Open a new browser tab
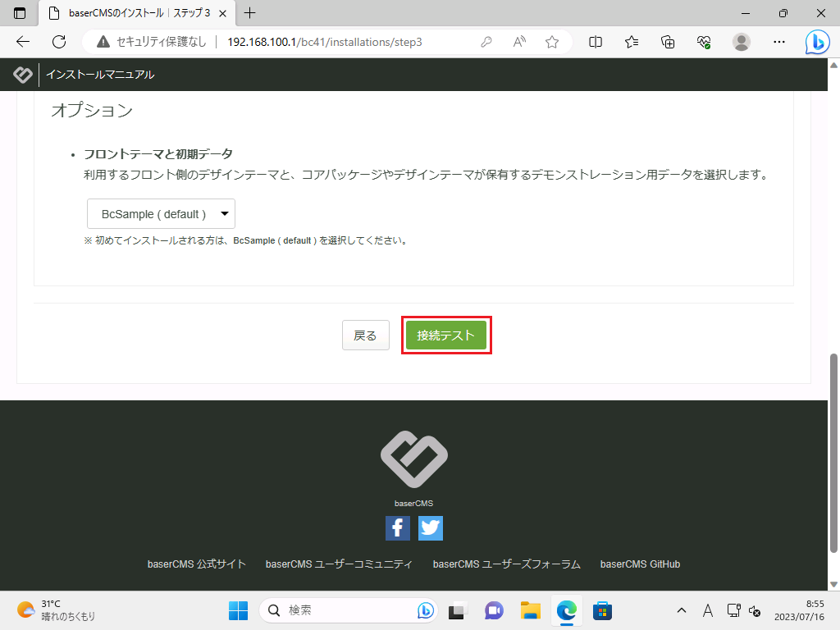Screen dimensions: 840x630 [x=250, y=13]
